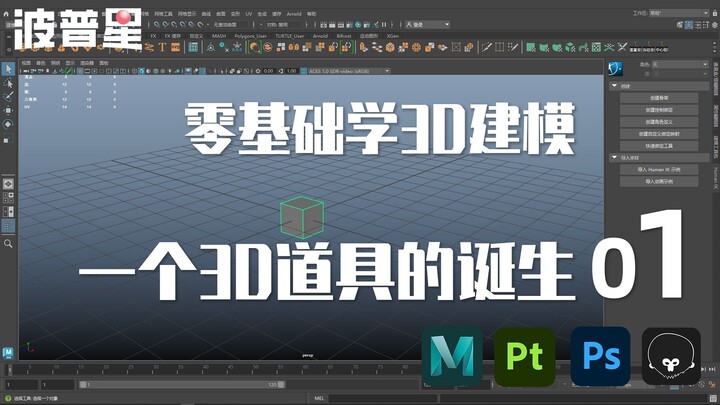Pick the Paint Selection tool

point(8,96)
